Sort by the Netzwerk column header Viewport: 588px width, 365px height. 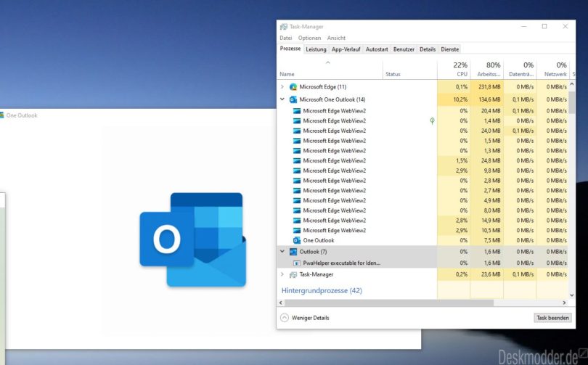[552, 70]
